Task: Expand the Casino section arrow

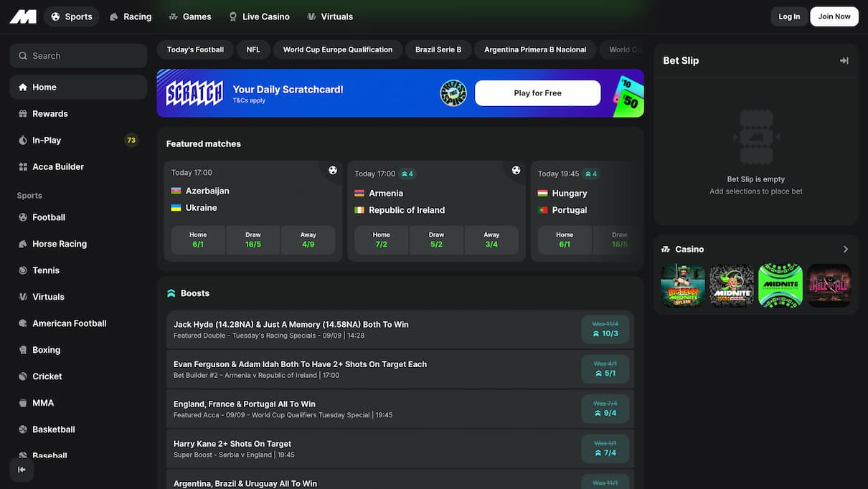Action: pyautogui.click(x=846, y=250)
